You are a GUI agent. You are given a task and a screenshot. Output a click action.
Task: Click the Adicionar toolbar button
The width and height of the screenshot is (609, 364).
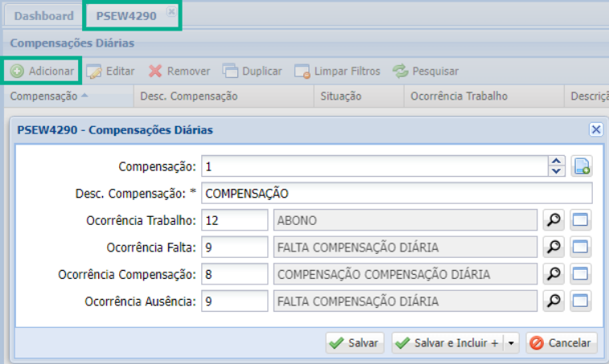point(42,72)
